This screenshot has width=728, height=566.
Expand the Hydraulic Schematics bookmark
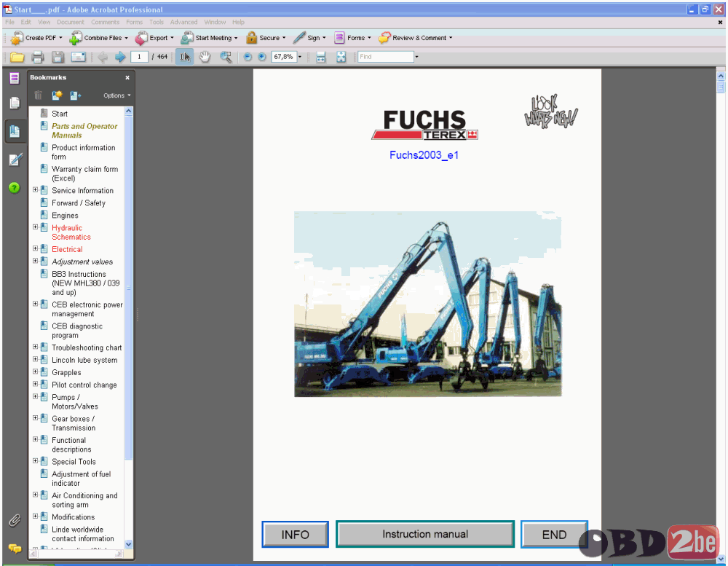pos(35,227)
